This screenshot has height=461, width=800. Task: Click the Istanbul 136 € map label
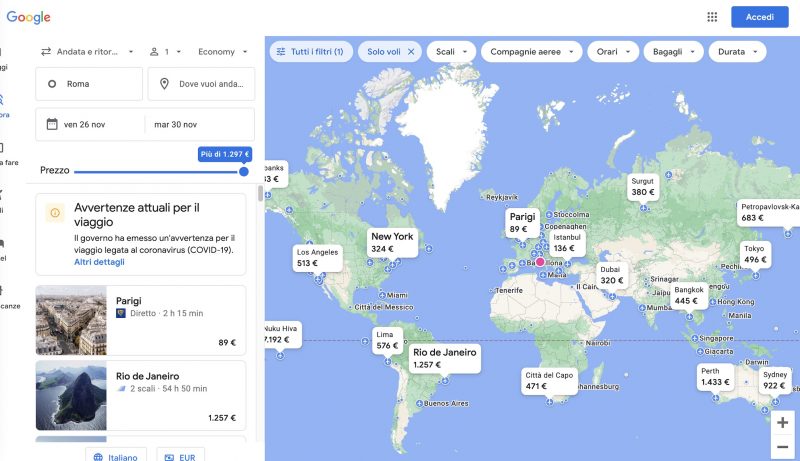567,242
